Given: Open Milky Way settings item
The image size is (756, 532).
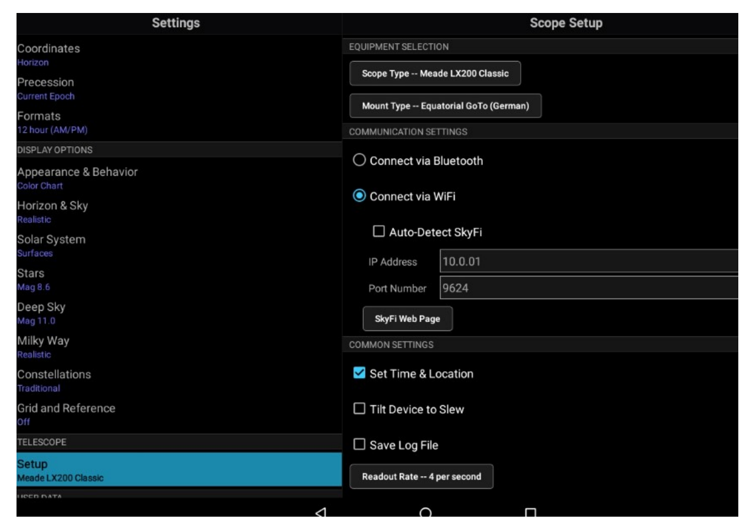Looking at the screenshot, I should [x=179, y=347].
